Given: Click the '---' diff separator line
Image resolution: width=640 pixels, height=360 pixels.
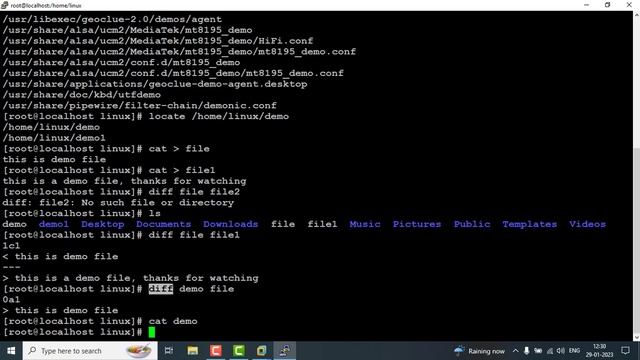Looking at the screenshot, I should (11, 267).
